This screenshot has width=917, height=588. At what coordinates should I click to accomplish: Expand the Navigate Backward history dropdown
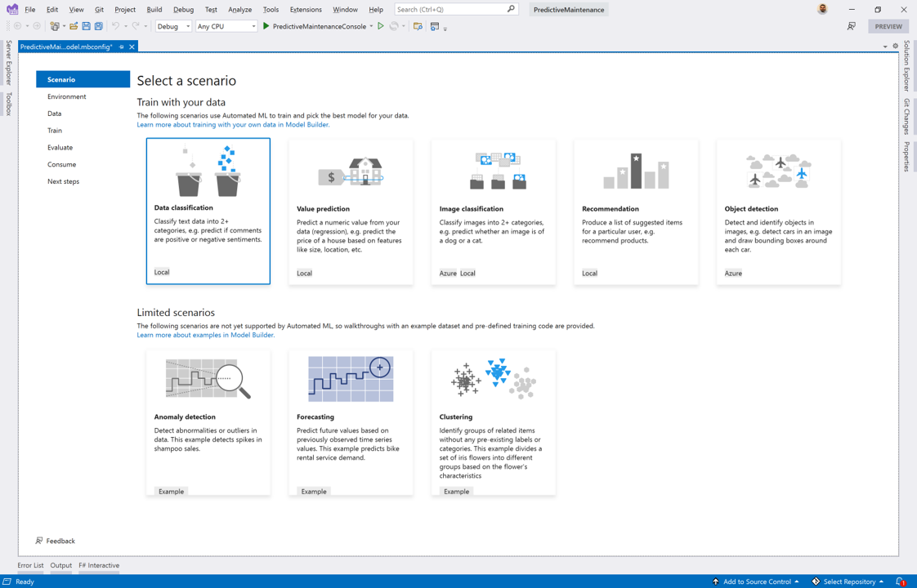coord(27,26)
